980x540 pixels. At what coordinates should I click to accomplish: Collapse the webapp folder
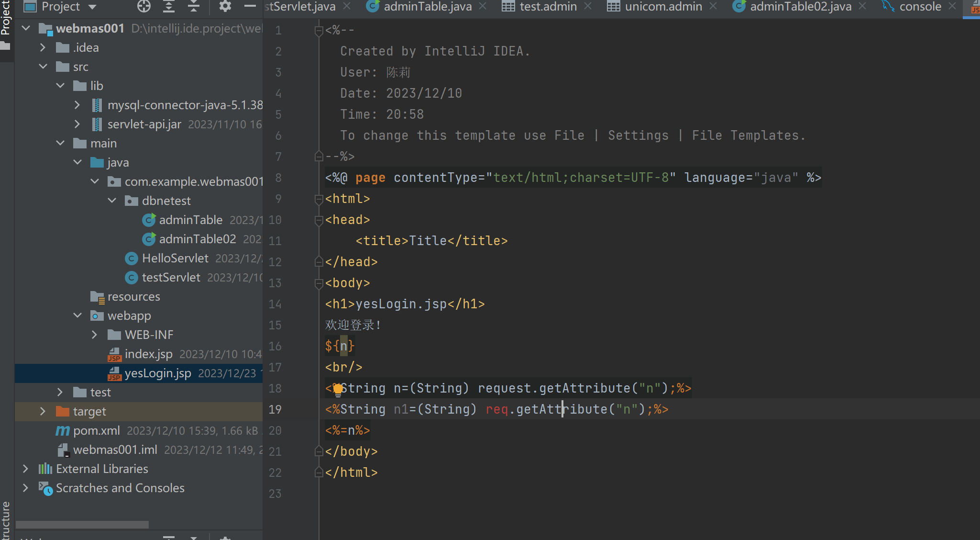point(77,315)
